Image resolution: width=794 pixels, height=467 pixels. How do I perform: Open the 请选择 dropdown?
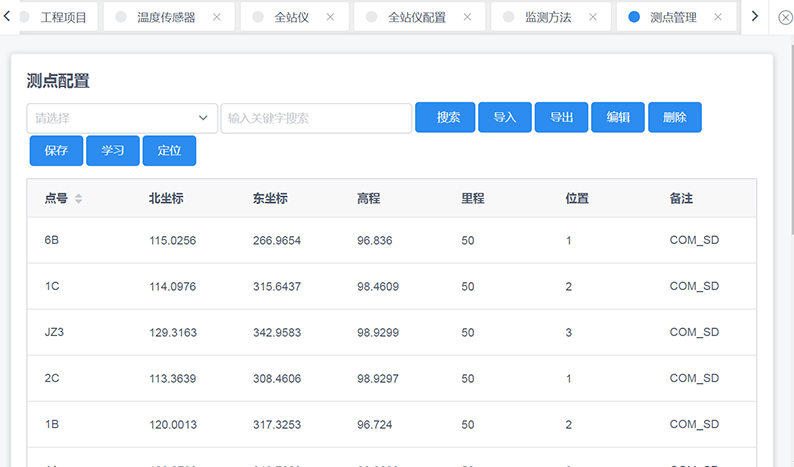click(122, 118)
